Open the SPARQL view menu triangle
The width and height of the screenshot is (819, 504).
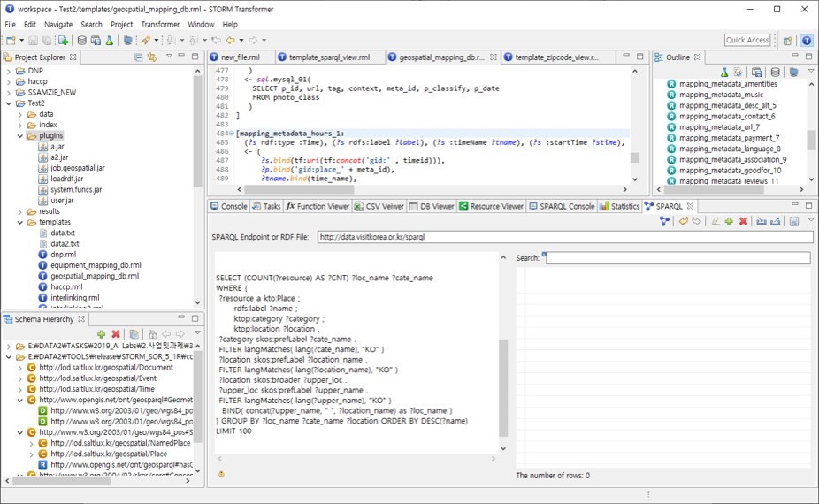(811, 220)
